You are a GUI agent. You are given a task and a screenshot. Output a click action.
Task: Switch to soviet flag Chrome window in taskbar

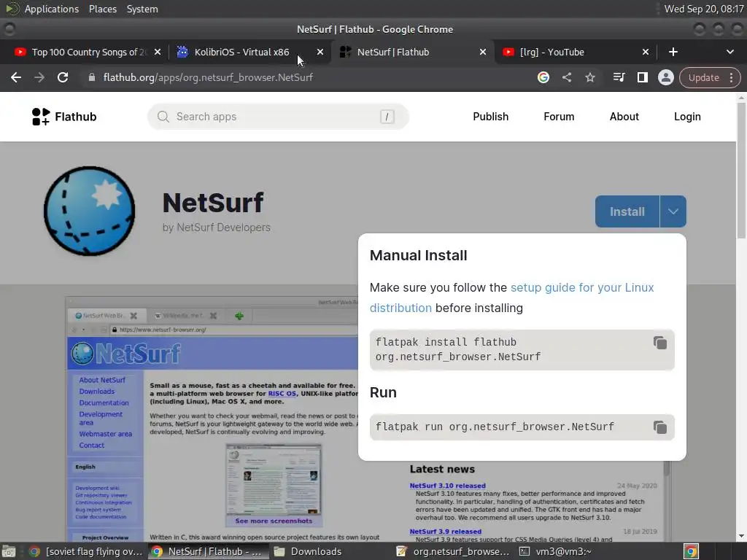pos(86,551)
